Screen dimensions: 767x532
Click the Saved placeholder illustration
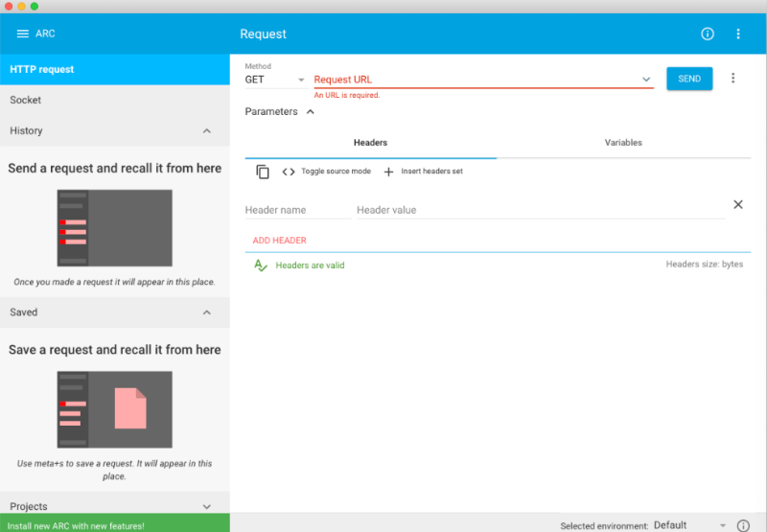114,409
